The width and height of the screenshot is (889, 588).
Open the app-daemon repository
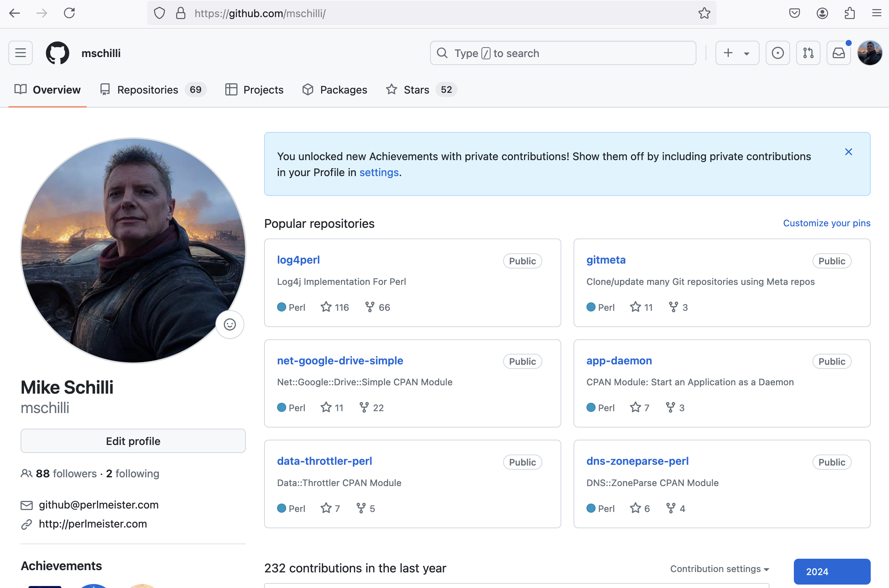click(x=619, y=360)
